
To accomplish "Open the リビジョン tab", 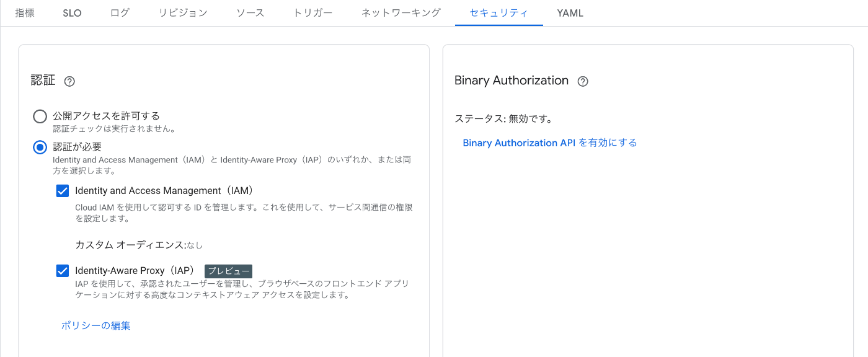I will point(183,13).
